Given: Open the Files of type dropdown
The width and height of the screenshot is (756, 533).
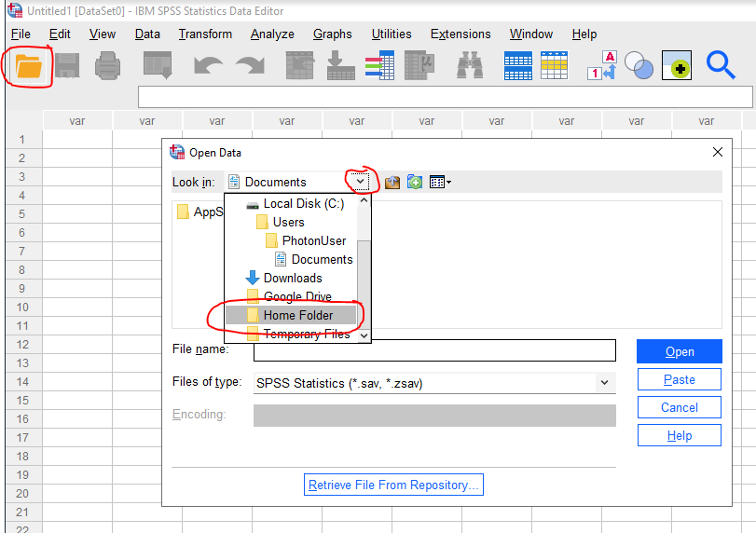Looking at the screenshot, I should 605,382.
